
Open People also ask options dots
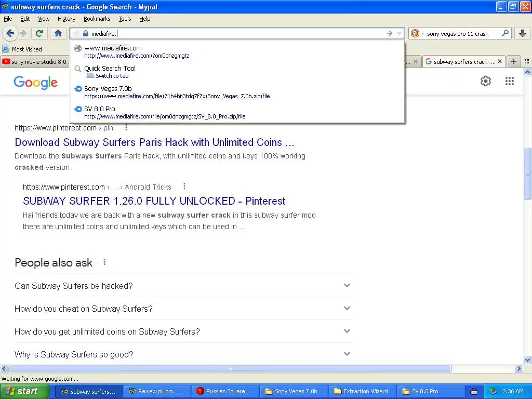coord(104,262)
